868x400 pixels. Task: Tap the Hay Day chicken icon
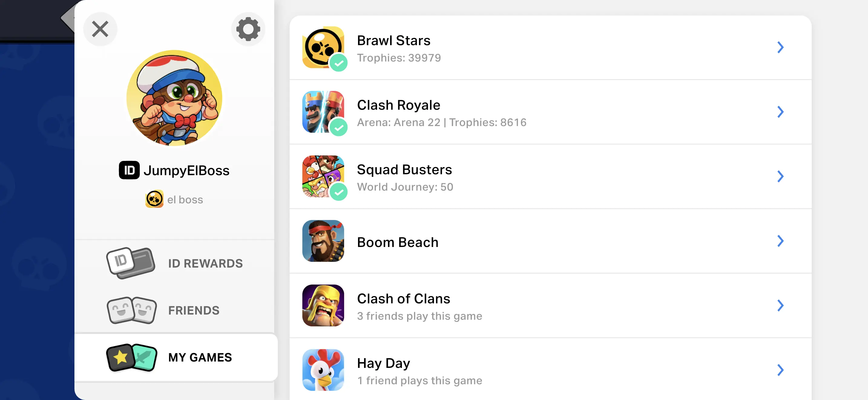point(323,370)
